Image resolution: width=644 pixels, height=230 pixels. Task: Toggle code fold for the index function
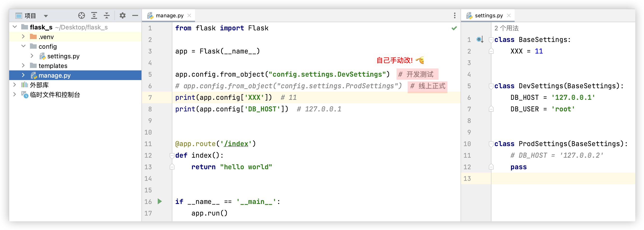point(172,156)
